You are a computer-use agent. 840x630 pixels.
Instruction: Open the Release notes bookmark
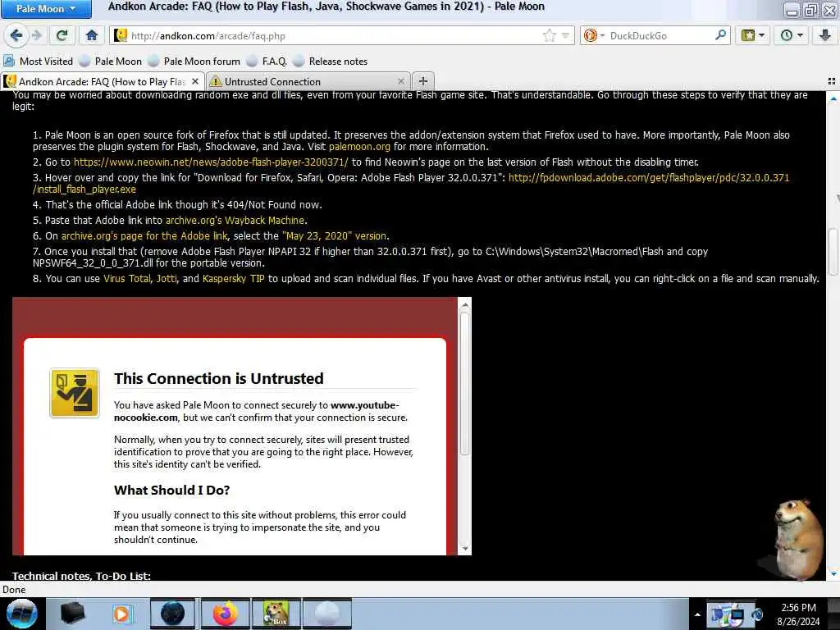(331, 61)
